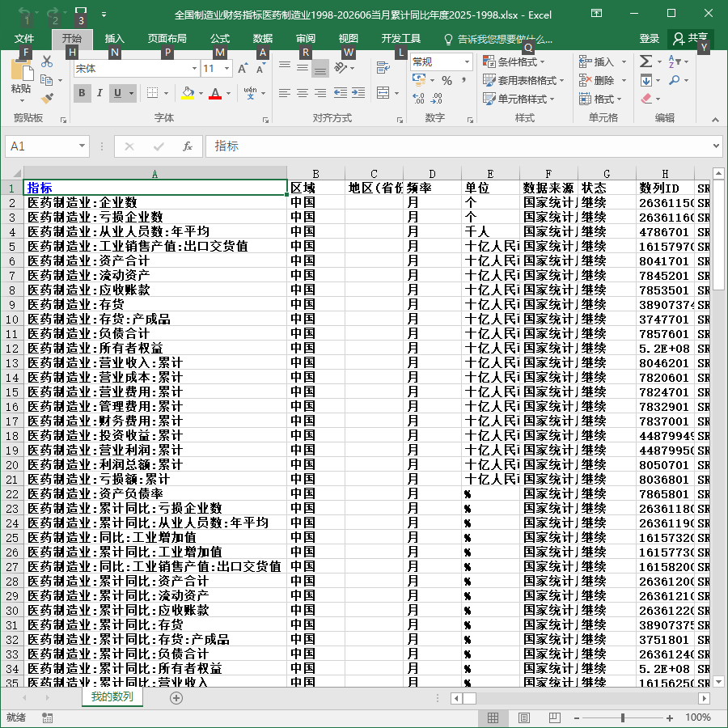Toggle Italic formatting

(99, 93)
